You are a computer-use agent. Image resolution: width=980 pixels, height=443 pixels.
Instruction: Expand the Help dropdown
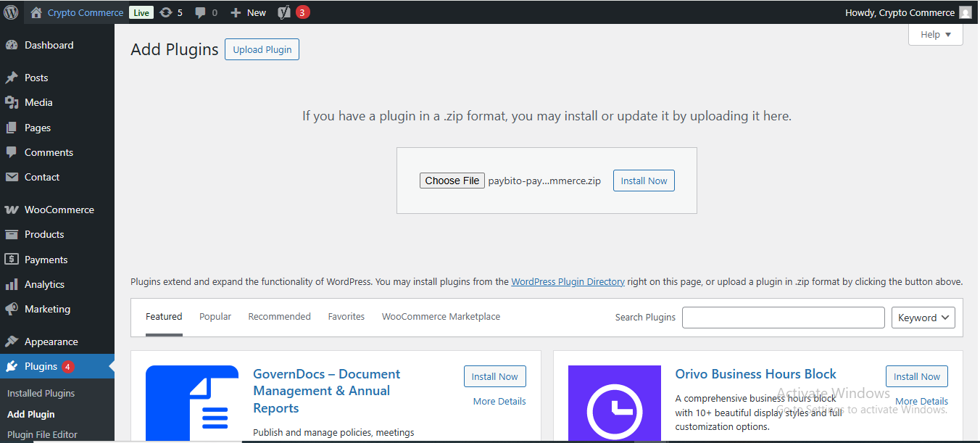pos(936,34)
